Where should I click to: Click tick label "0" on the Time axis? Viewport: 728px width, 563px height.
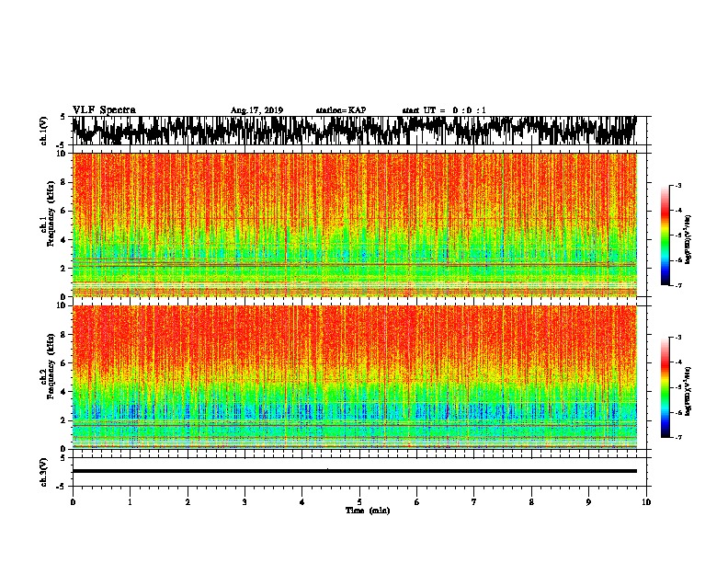coord(73,502)
